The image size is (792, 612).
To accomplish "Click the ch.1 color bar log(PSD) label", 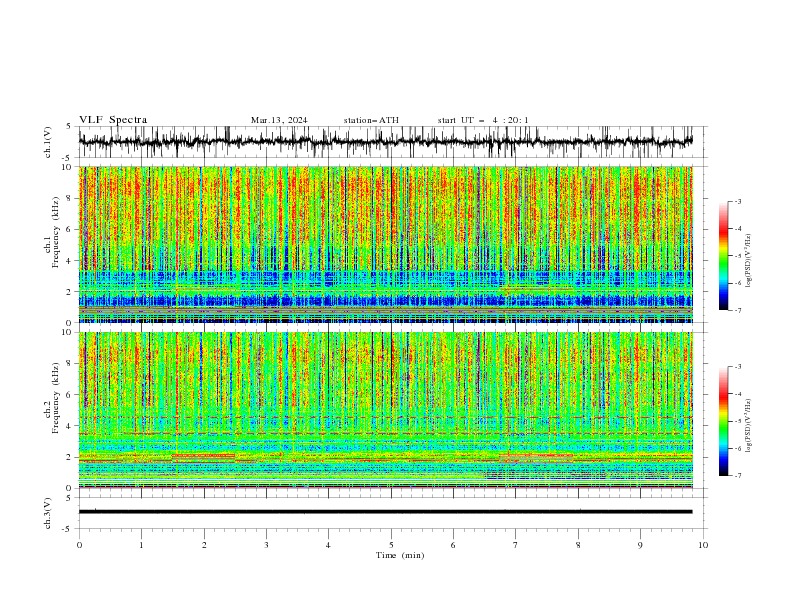I will coord(748,261).
